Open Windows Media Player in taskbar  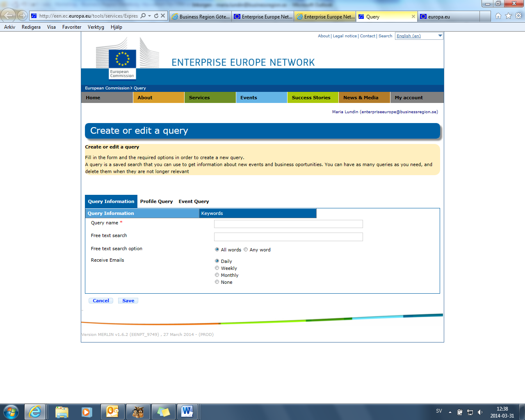point(87,412)
